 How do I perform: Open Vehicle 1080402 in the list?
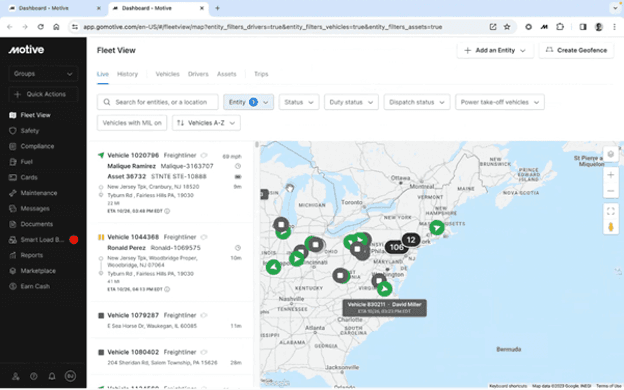point(133,352)
